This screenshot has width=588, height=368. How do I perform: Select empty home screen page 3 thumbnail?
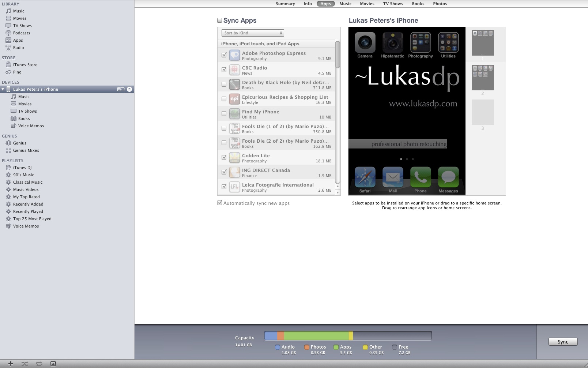point(483,112)
